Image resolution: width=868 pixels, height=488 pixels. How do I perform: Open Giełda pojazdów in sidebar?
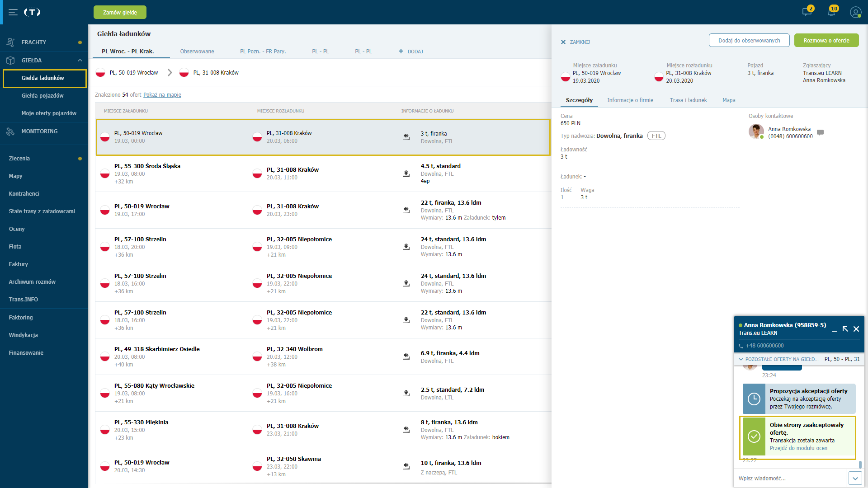(42, 95)
